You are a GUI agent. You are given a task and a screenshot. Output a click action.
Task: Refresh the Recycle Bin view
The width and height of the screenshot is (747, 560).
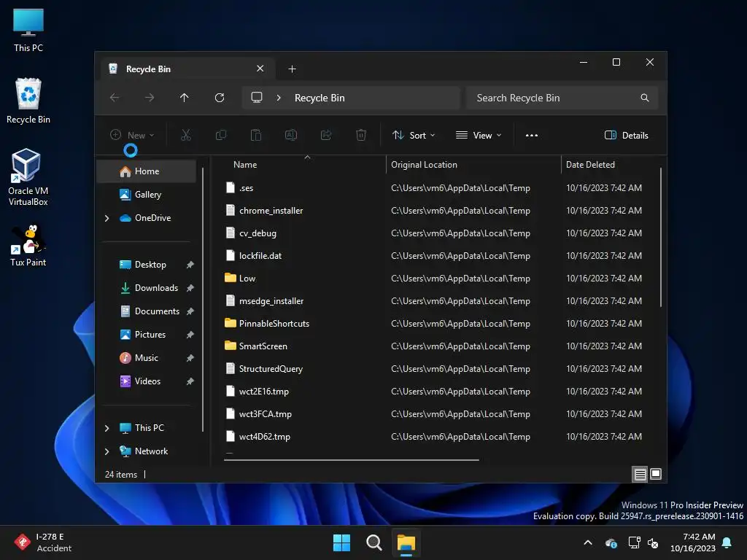click(220, 98)
